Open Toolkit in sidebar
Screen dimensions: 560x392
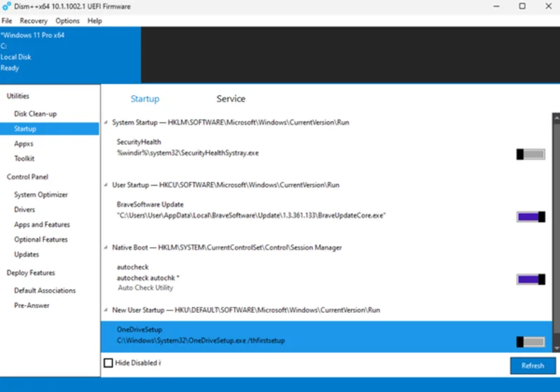coord(24,158)
